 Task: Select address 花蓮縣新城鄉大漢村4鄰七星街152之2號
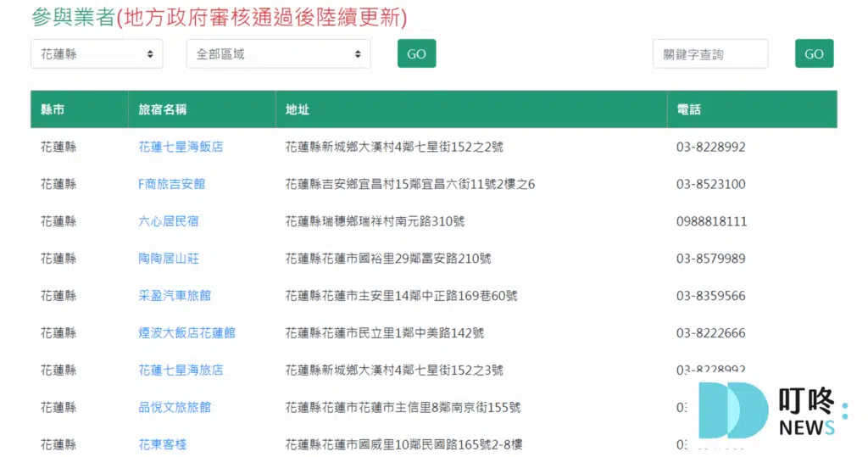pos(394,147)
